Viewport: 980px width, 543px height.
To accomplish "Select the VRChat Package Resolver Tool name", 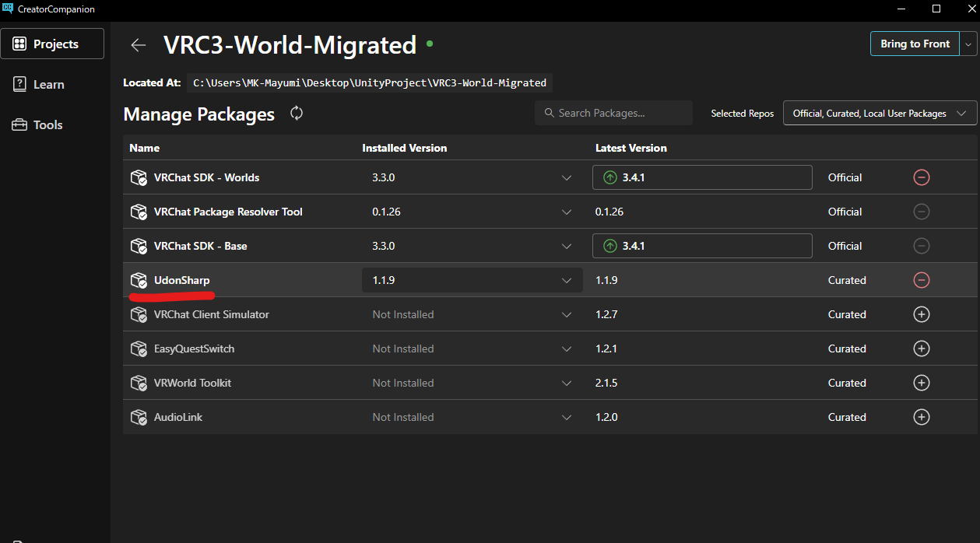I will [x=229, y=212].
